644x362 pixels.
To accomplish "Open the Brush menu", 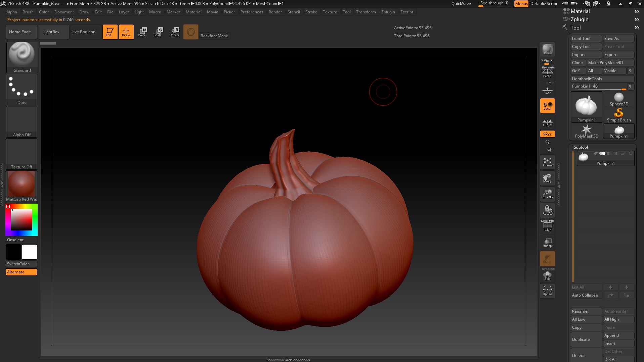I will coord(28,12).
